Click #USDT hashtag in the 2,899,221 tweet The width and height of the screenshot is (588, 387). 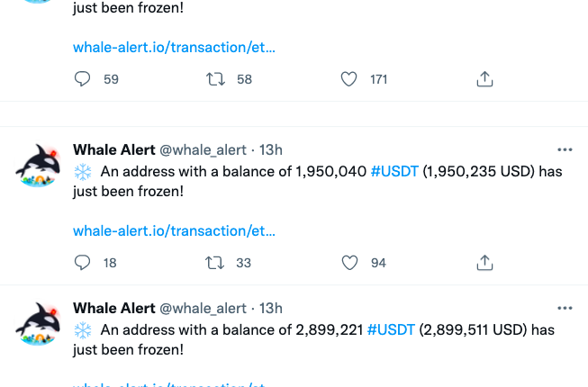pyautogui.click(x=392, y=329)
